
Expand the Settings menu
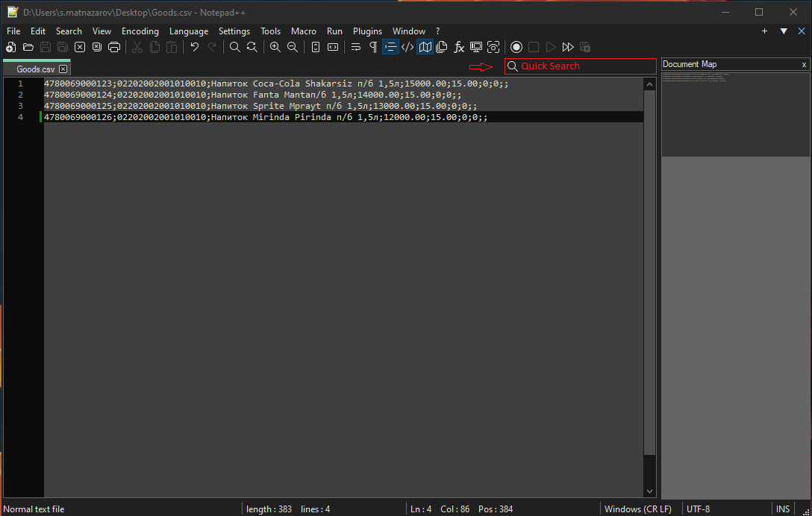[x=234, y=31]
